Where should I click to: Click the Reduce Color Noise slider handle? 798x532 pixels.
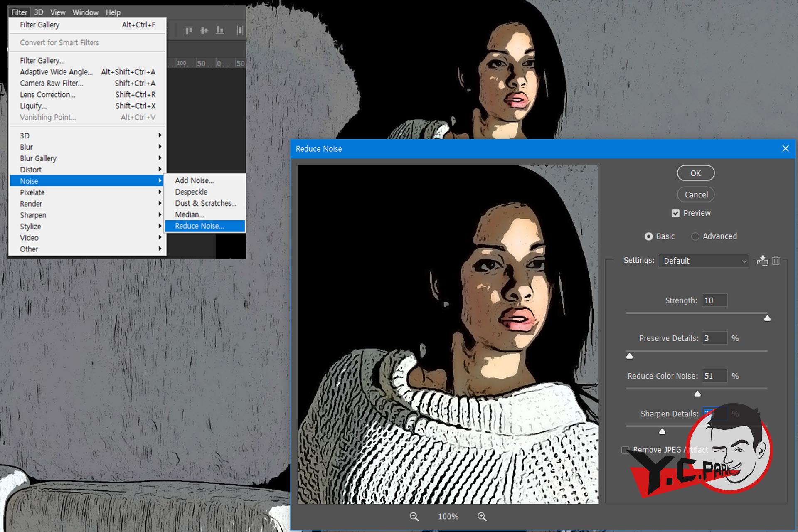(x=697, y=394)
